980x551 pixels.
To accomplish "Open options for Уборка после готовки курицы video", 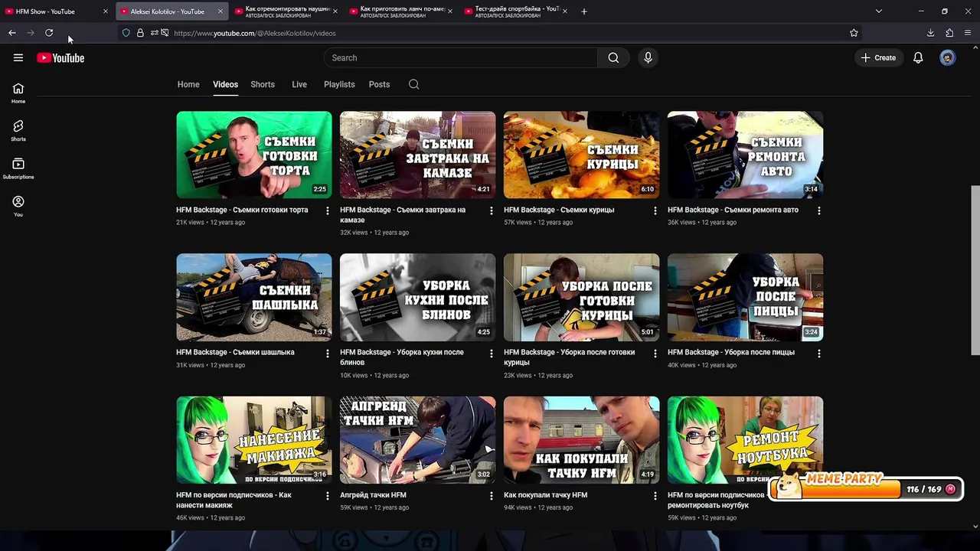I will tap(655, 354).
